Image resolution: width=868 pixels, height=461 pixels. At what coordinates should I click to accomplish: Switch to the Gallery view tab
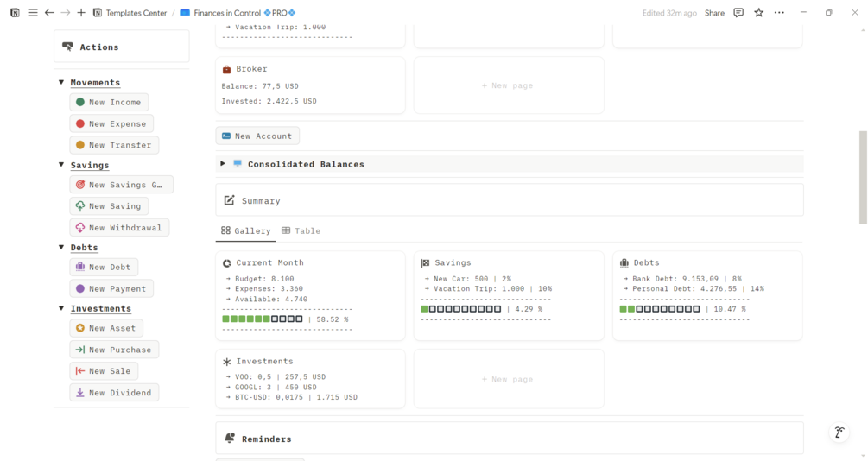click(246, 230)
